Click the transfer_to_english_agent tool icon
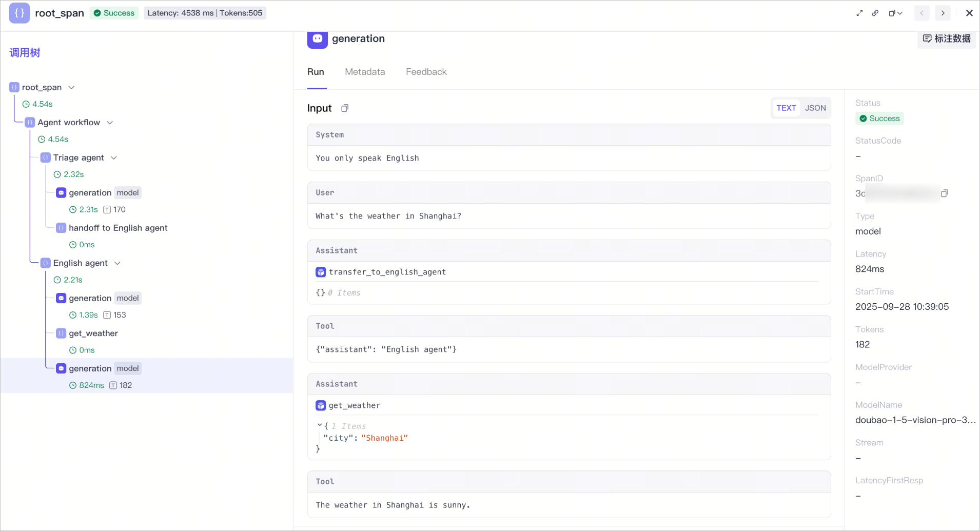The image size is (980, 531). (x=321, y=272)
